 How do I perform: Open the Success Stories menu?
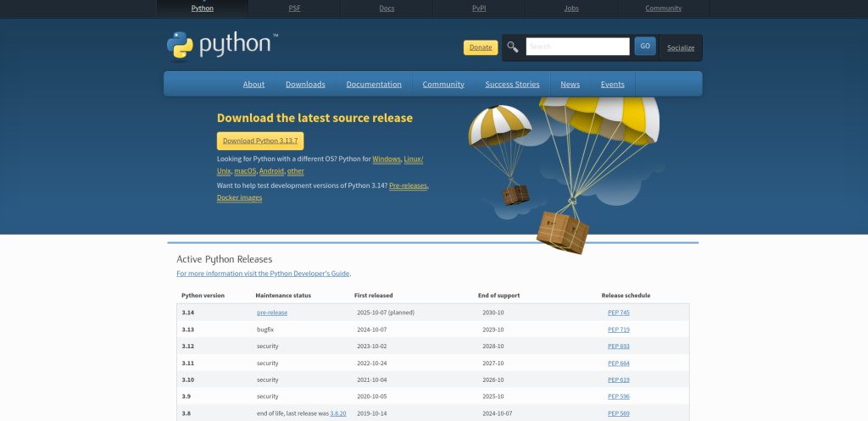(512, 84)
